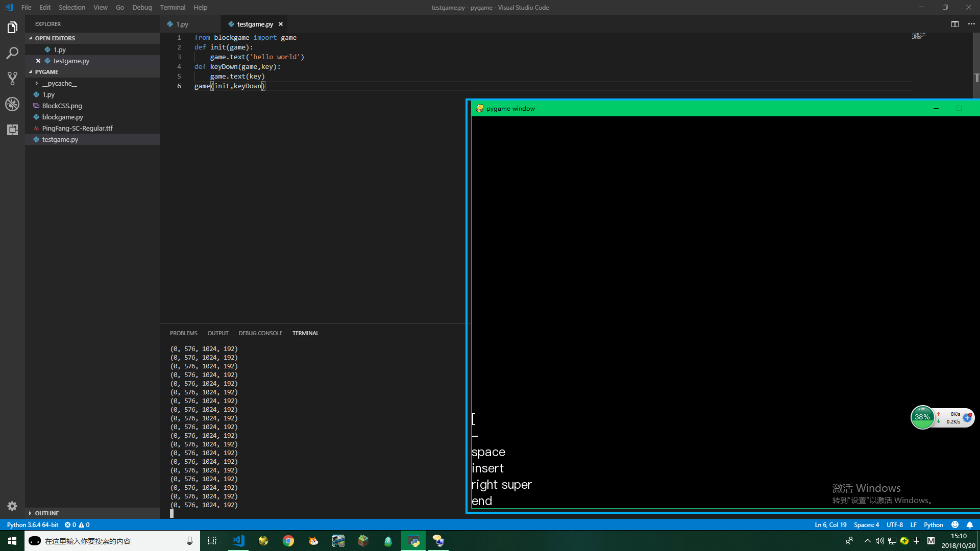Minimize the pygame window
The image size is (980, 551).
click(936, 108)
